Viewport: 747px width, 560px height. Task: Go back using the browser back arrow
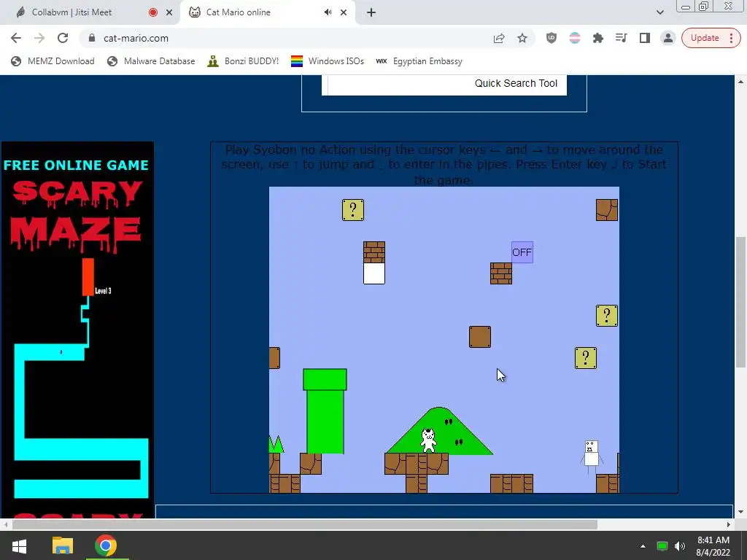pyautogui.click(x=16, y=38)
